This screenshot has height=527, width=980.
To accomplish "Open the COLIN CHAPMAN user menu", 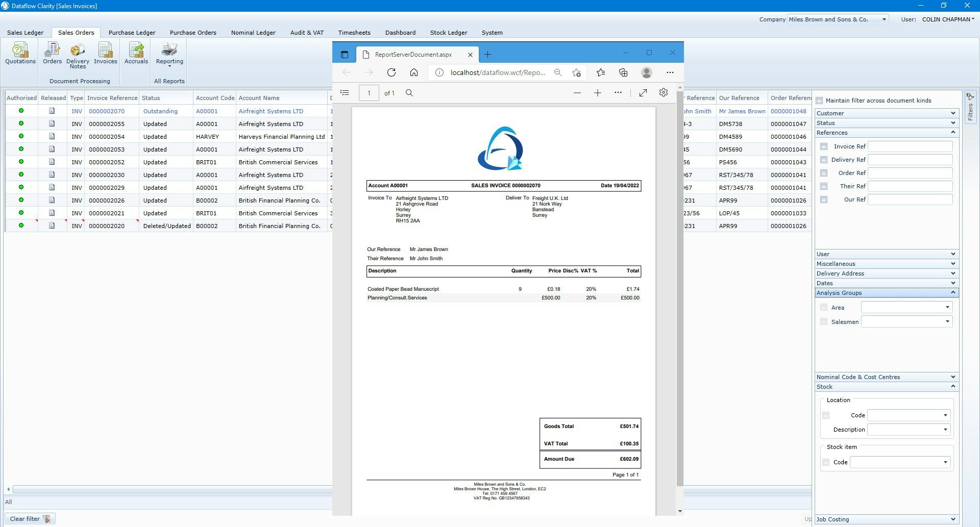I will click(x=948, y=19).
